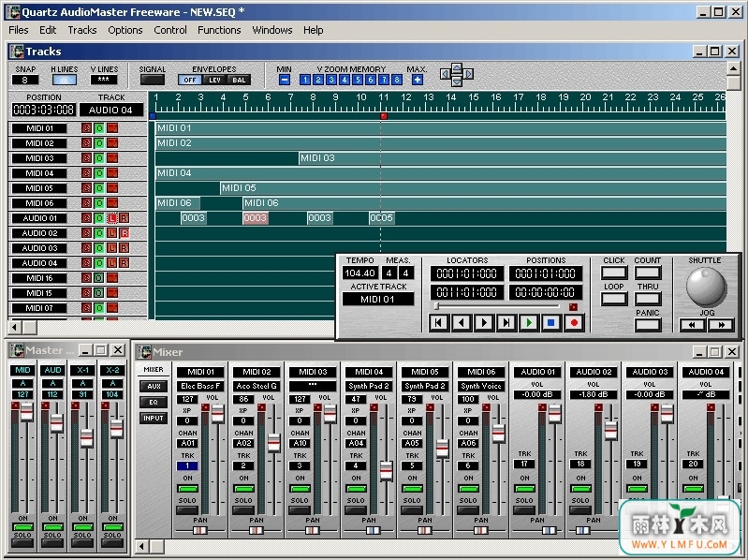This screenshot has height=560, width=748.
Task: Open the Files menu
Action: pos(19,30)
